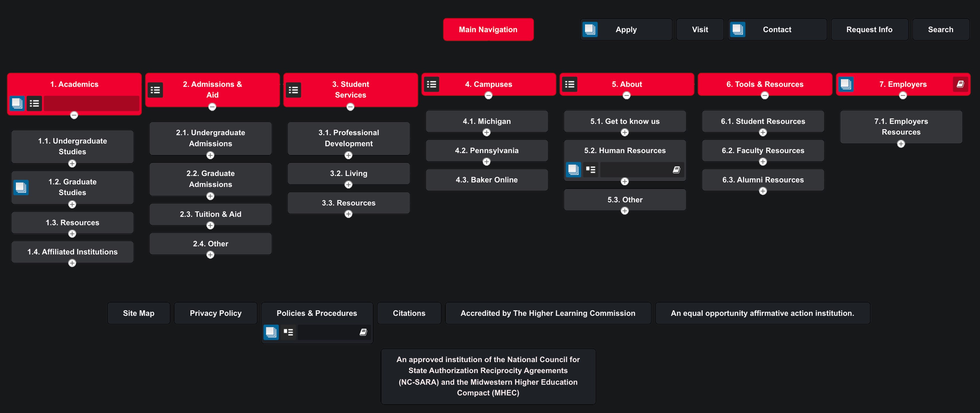The width and height of the screenshot is (980, 413).
Task: Click the page icon on 7. Employers
Action: click(x=846, y=84)
